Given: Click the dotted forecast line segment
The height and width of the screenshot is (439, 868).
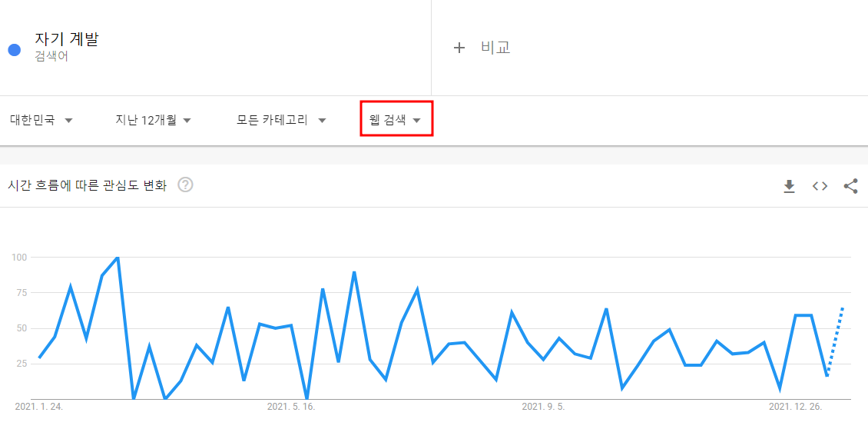Looking at the screenshot, I should [835, 341].
